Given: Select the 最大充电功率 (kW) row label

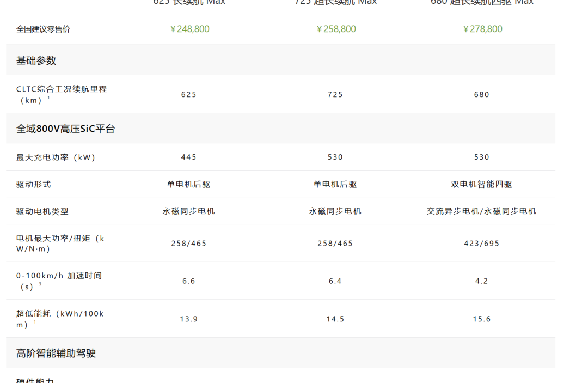Looking at the screenshot, I should 56,157.
